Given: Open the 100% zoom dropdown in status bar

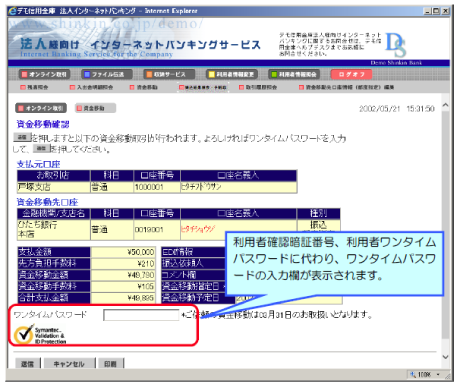Looking at the screenshot, I should point(438,375).
